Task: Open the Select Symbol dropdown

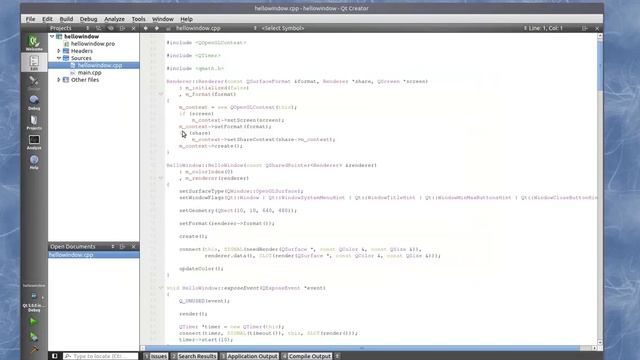Action: (283, 28)
